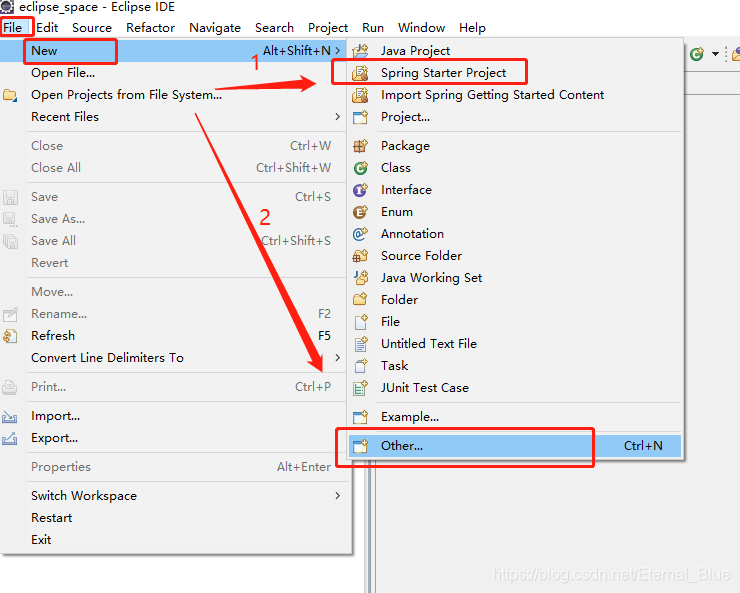
Task: Click the Import icon in File menu
Action: coord(10,416)
